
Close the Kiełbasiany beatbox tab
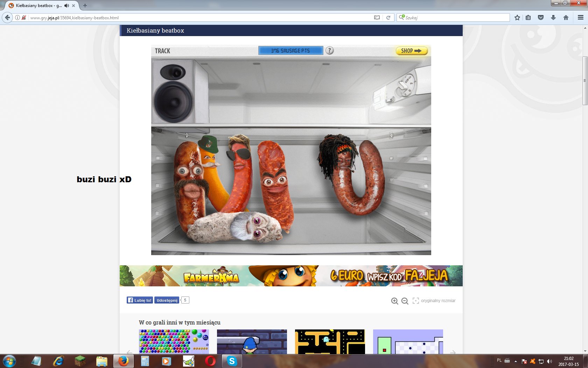click(x=73, y=6)
